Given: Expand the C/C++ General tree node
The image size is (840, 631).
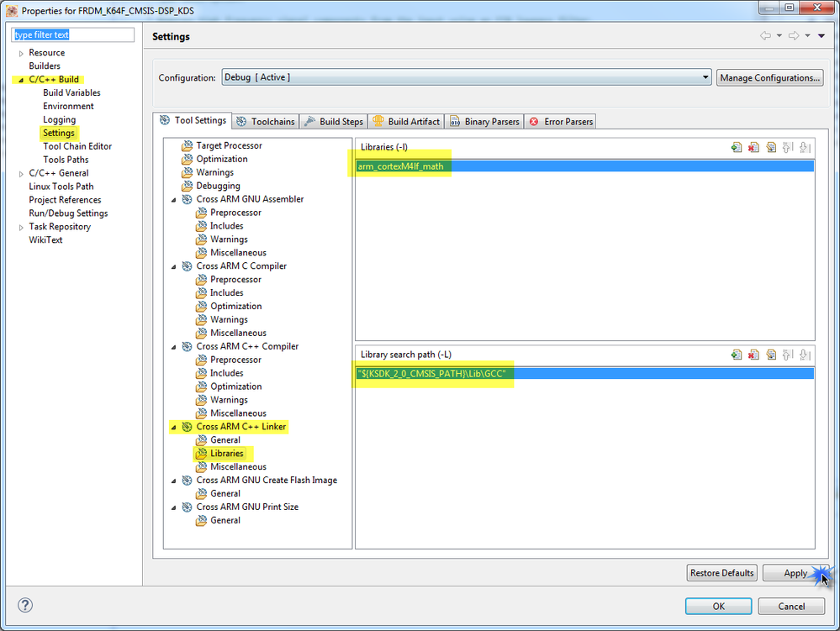Looking at the screenshot, I should (21, 173).
